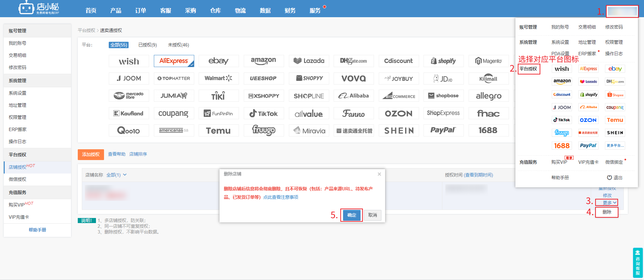Click the 添加授权 button
Viewport: 644px width, 280px height.
[x=91, y=154]
